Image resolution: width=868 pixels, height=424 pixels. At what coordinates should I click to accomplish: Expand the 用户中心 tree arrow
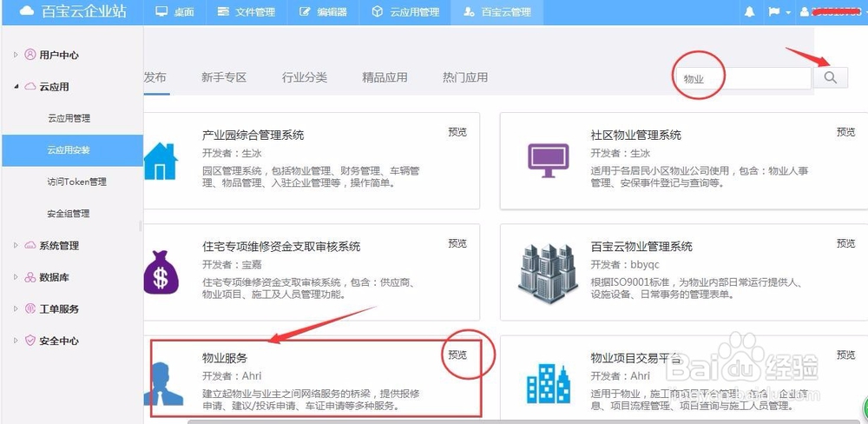[16, 55]
